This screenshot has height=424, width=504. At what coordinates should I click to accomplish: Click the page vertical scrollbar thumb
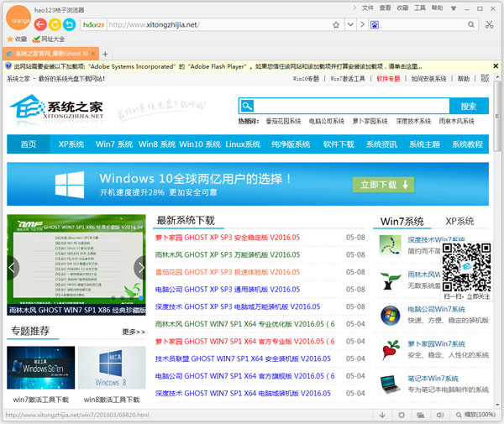click(497, 116)
